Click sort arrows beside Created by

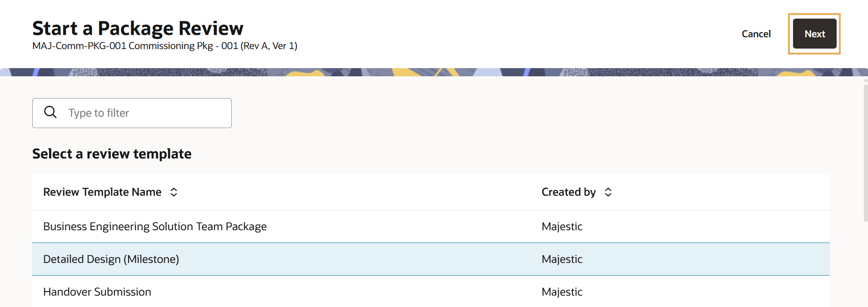point(608,192)
